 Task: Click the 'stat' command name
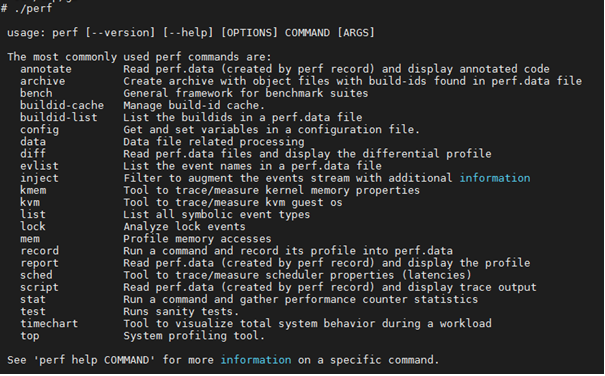33,300
